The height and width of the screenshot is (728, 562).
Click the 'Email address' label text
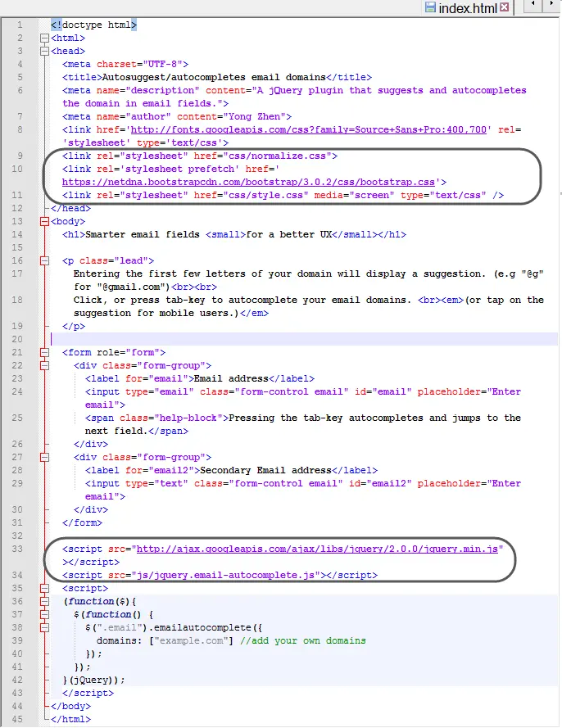[x=231, y=378]
